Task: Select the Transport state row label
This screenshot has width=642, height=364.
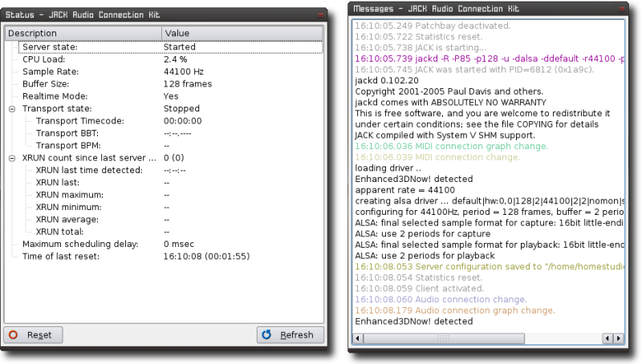Action: coord(57,109)
